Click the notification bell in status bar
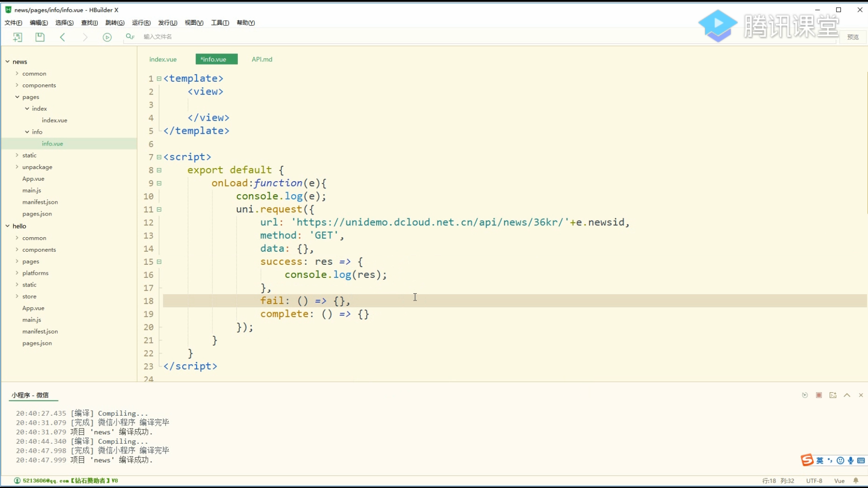The height and width of the screenshot is (488, 868). [x=856, y=481]
